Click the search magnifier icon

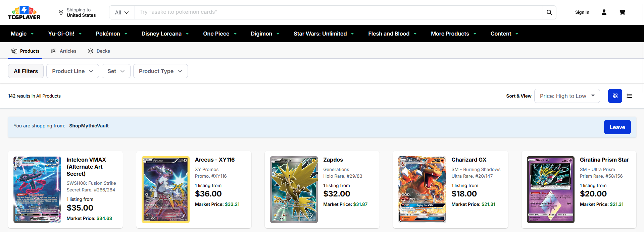549,12
